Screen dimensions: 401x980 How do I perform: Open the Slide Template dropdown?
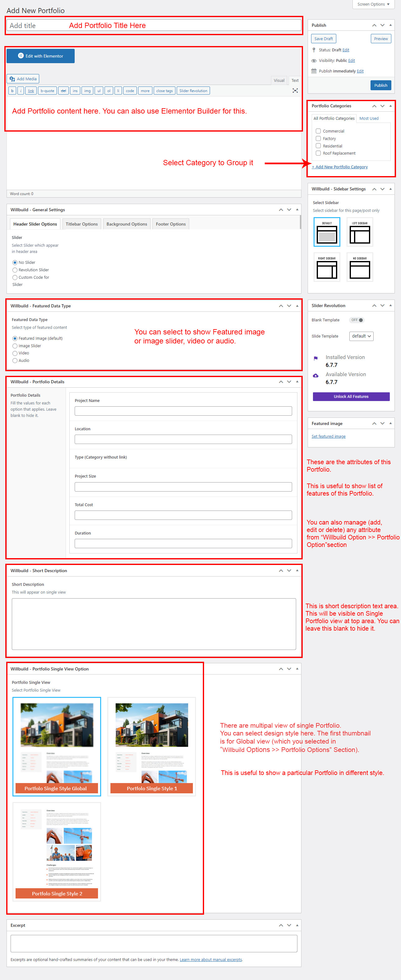tap(361, 336)
